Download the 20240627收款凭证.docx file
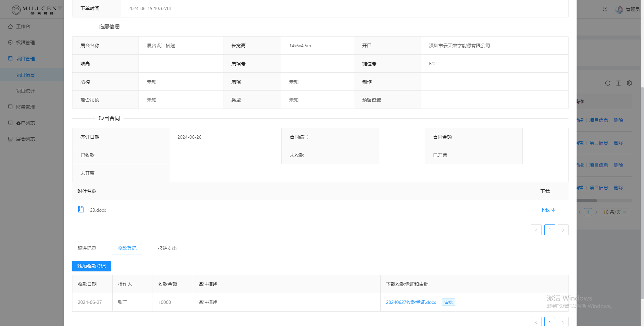This screenshot has height=326, width=644. pos(411,302)
